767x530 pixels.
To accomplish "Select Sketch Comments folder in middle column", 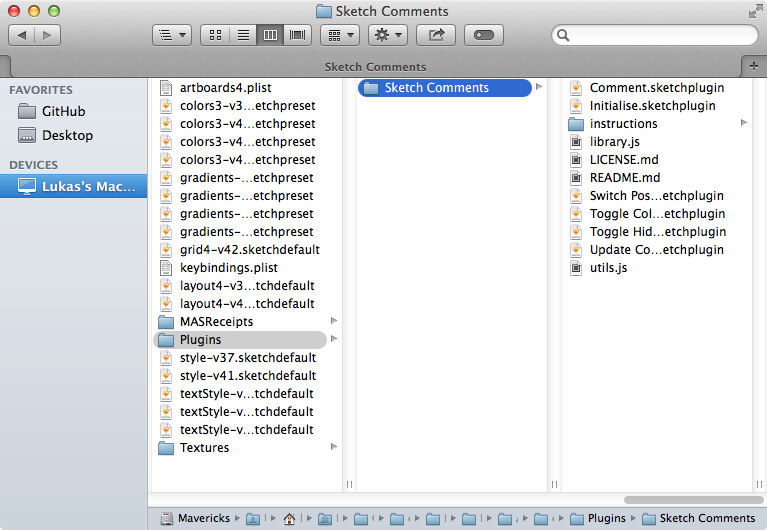I will (445, 88).
